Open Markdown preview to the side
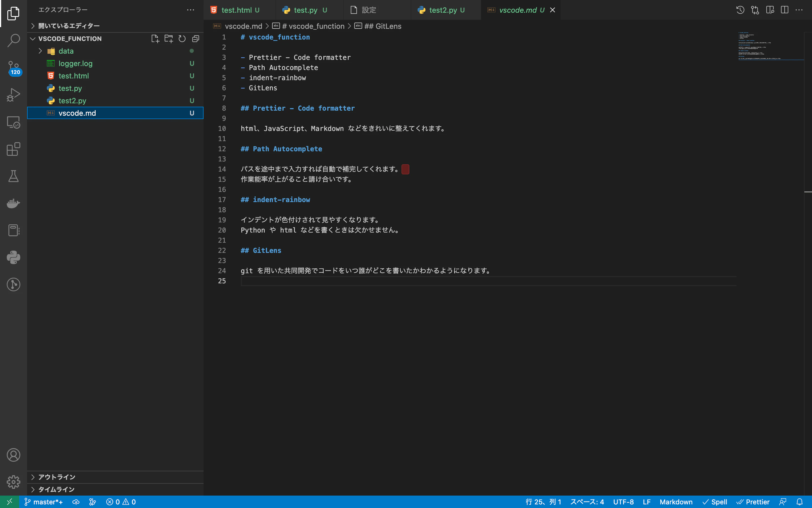This screenshot has width=812, height=508. pos(770,10)
